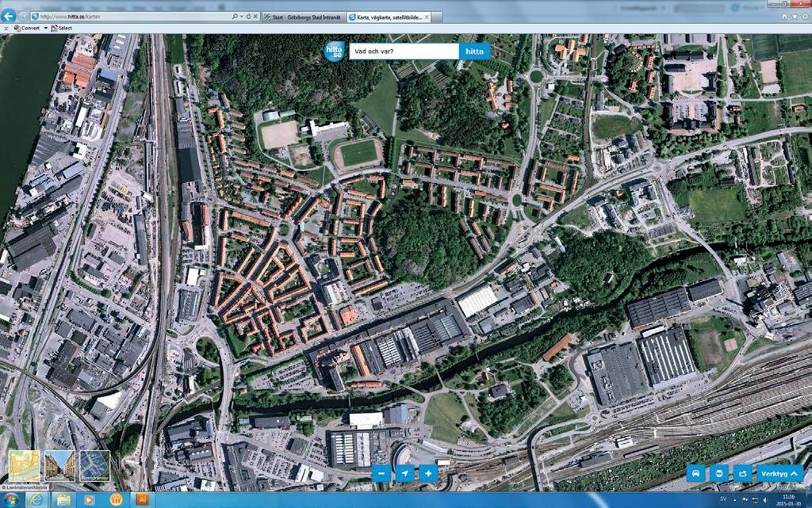This screenshot has height=508, width=812.
Task: Stop loading with address bar X
Action: [x=255, y=17]
